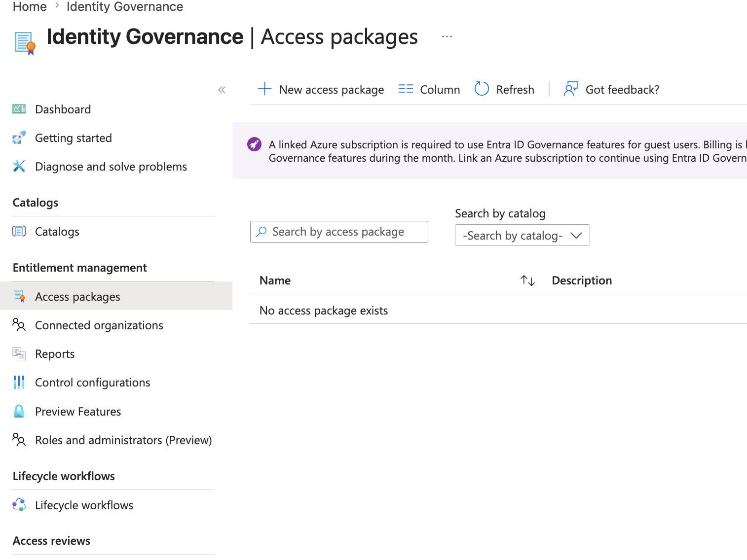Viewport: 747px width, 560px height.
Task: Click the Diagnose and solve problems wrench icon
Action: coord(19,166)
